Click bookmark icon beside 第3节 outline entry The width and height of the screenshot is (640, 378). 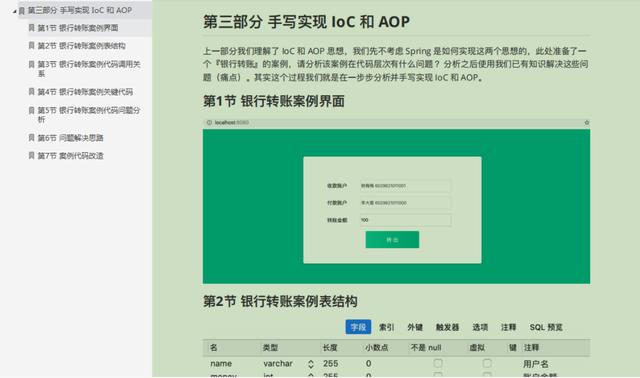click(x=31, y=64)
